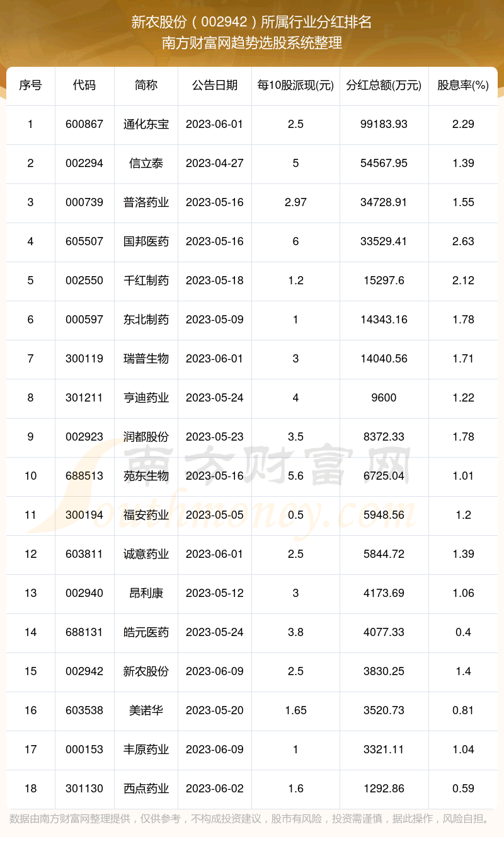Viewport: 504px width, 851px height.
Task: Click the footer disclaimer text
Action: point(249,819)
